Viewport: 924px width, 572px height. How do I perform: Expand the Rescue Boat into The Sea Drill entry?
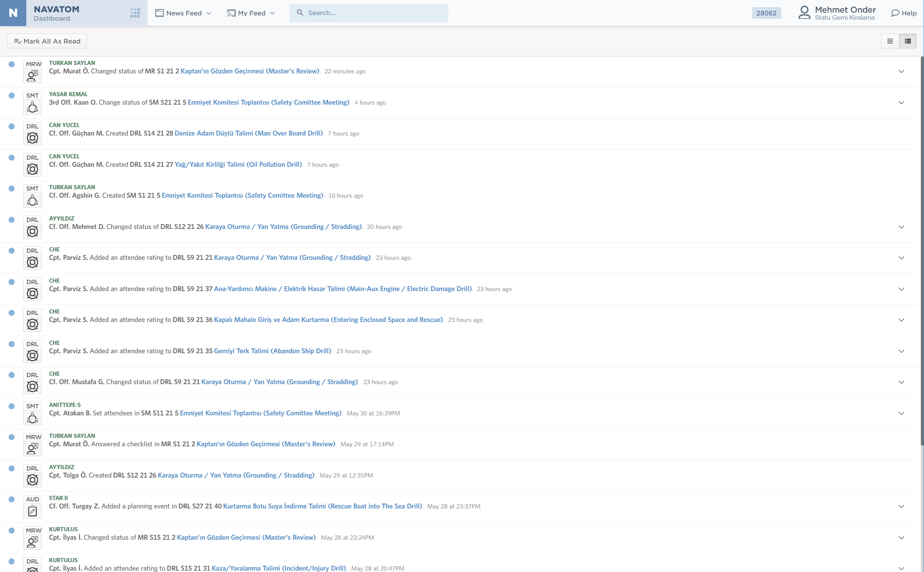pos(900,506)
